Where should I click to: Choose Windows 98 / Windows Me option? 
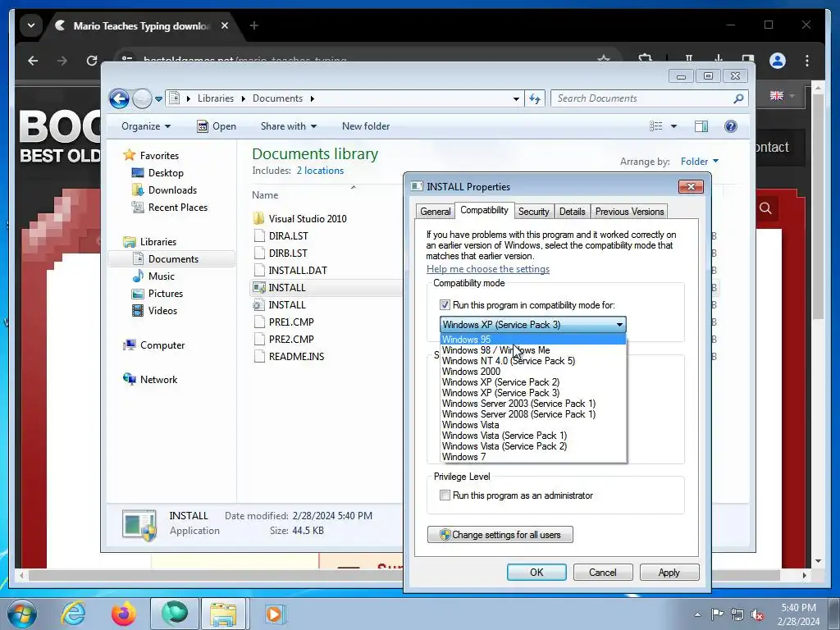(533, 349)
